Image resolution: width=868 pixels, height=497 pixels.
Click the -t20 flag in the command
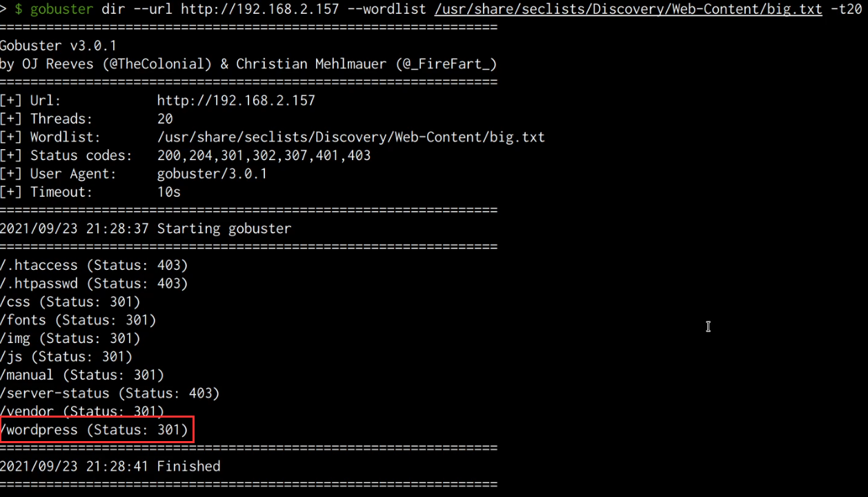[x=846, y=9]
